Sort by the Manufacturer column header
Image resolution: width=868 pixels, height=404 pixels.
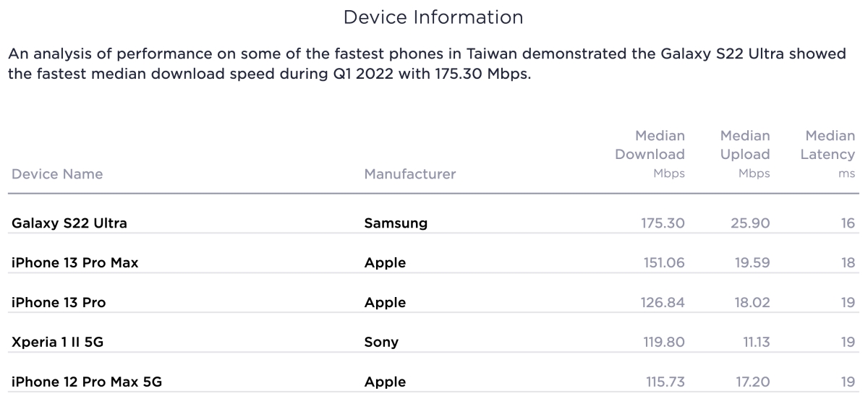pos(410,174)
